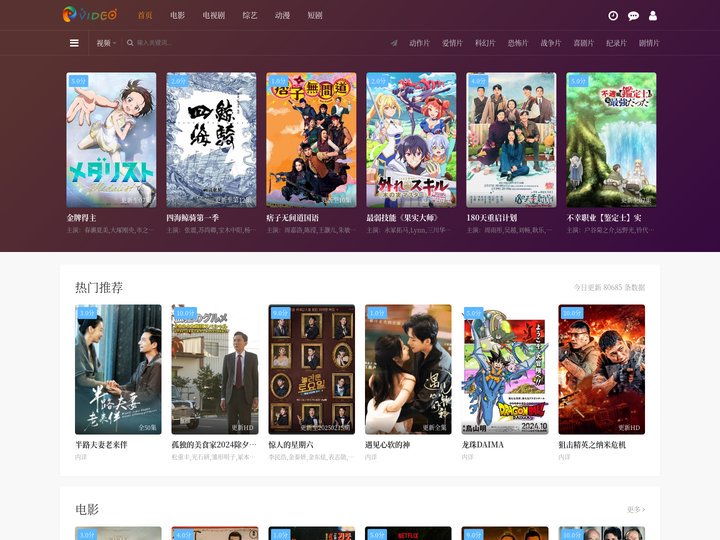Image resolution: width=720 pixels, height=540 pixels.
Task: Open the 孤独的美食家 poster
Action: 215,369
